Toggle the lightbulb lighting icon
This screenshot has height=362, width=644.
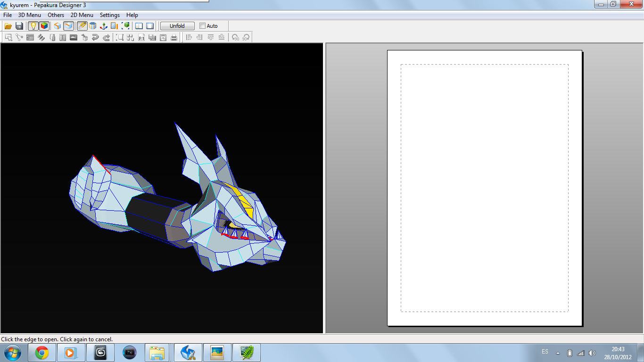[33, 26]
